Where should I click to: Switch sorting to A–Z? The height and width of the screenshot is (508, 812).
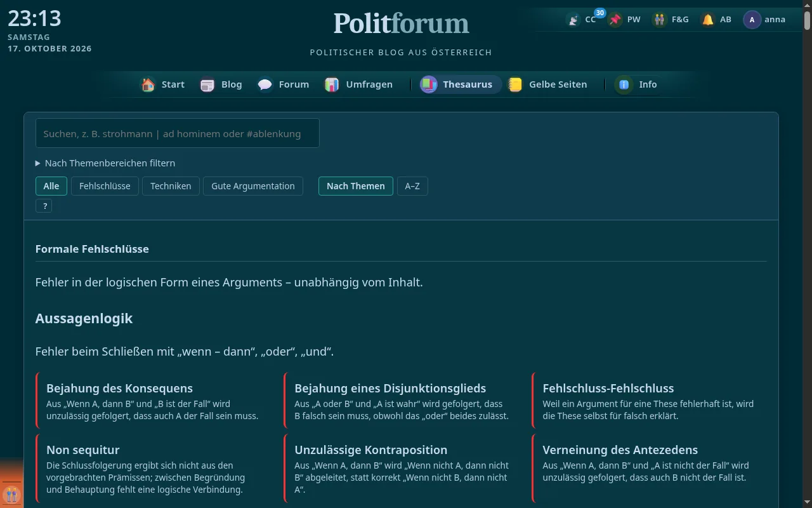pos(412,186)
